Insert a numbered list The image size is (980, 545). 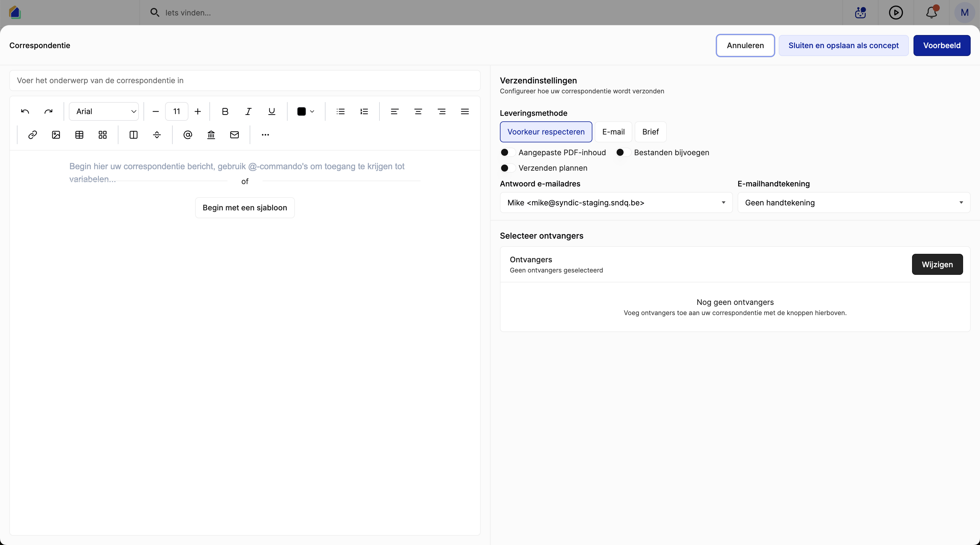364,111
